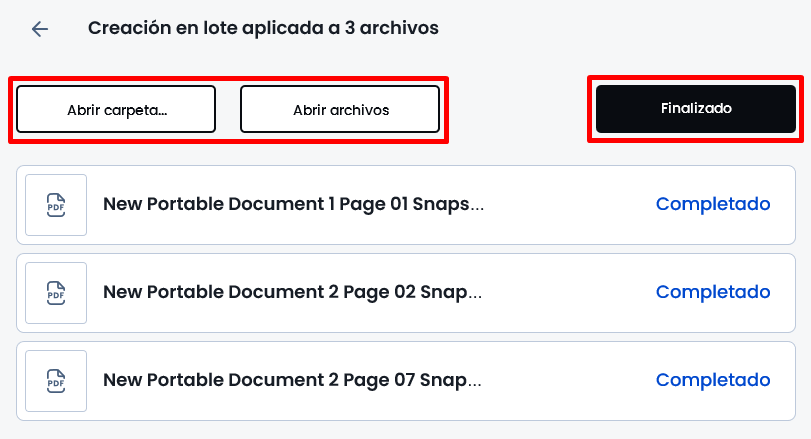The height and width of the screenshot is (439, 811).
Task: Click thumbnail box beside Page 07 Snap file
Action: click(x=56, y=381)
